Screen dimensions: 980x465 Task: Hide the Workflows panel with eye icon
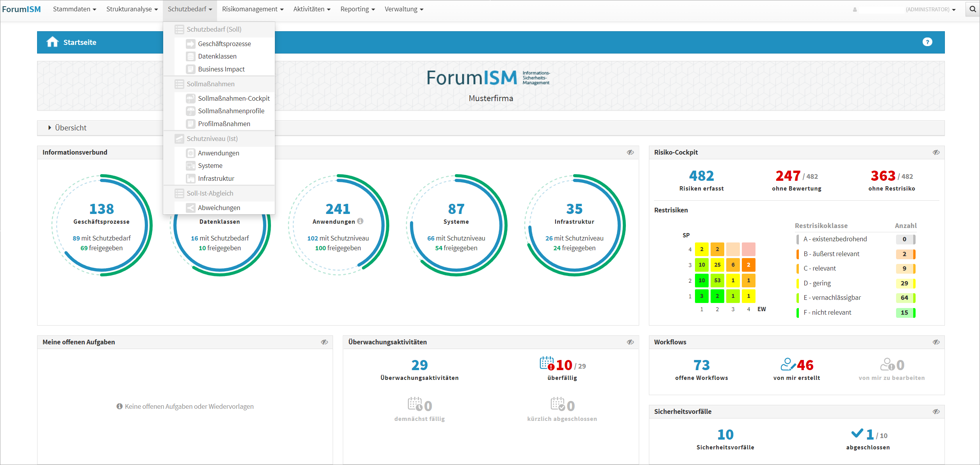point(936,342)
